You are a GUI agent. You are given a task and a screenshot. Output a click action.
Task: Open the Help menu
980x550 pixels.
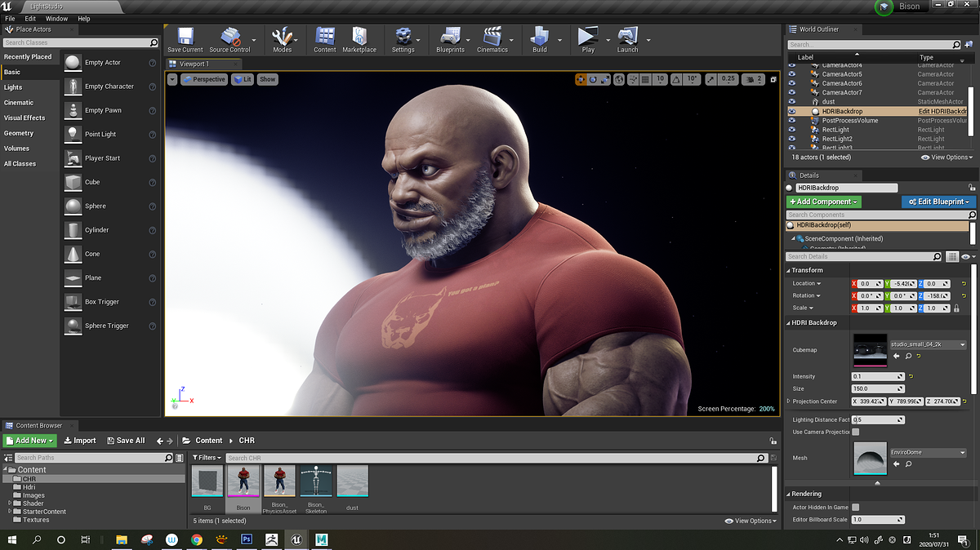84,18
